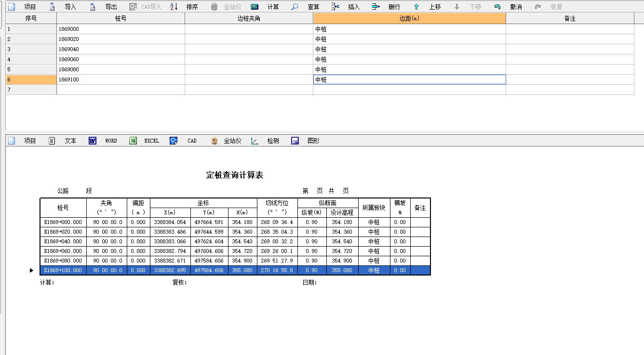Click the 恢复 redo icon
644x355 pixels.
coord(538,7)
